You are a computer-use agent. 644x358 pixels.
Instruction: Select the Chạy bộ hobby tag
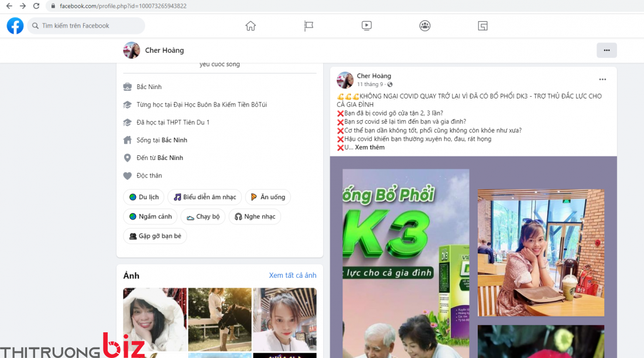[x=203, y=217]
